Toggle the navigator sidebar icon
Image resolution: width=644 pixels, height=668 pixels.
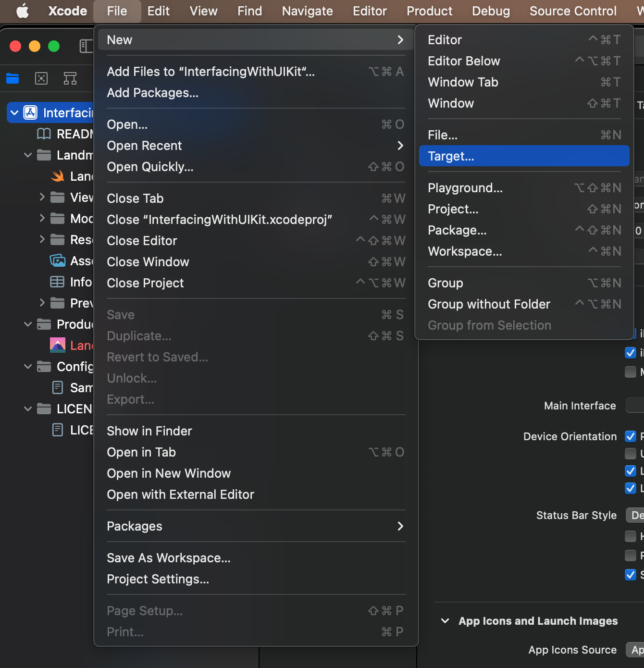coord(86,46)
